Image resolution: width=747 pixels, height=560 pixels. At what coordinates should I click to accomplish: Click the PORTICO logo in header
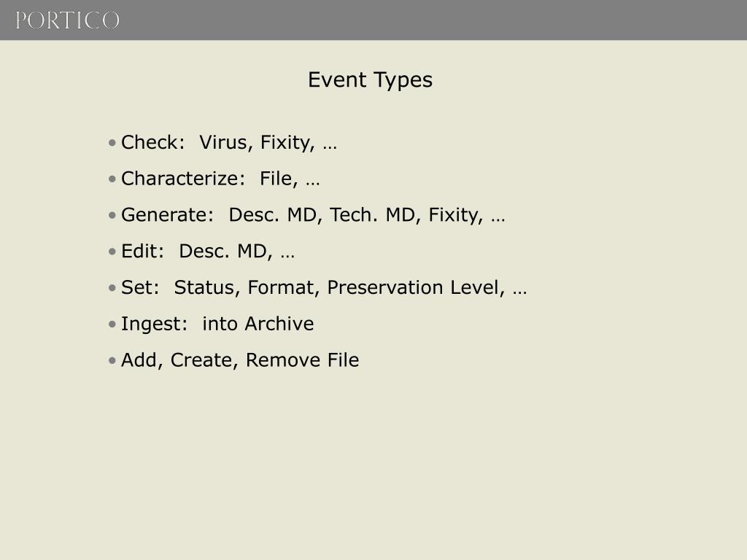click(67, 20)
